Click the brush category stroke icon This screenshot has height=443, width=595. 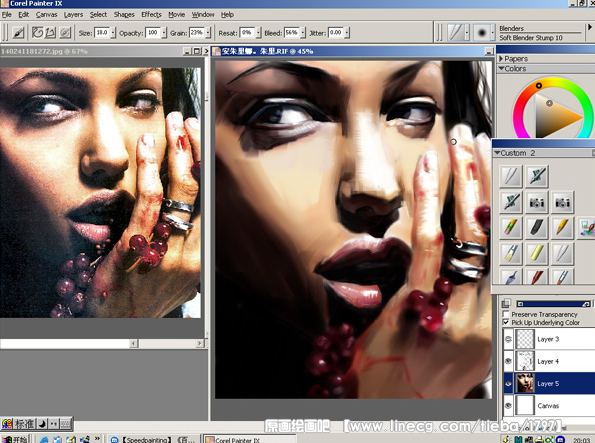coord(455,33)
